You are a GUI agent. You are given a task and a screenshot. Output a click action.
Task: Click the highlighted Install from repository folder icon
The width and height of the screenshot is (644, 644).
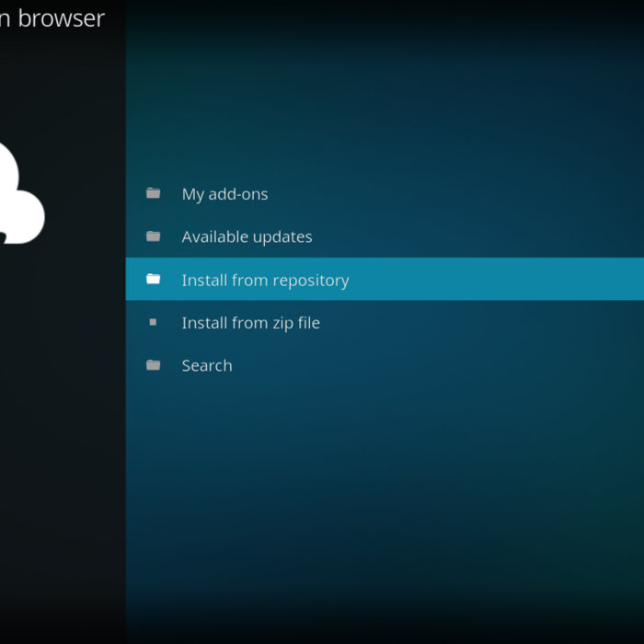[x=153, y=279]
